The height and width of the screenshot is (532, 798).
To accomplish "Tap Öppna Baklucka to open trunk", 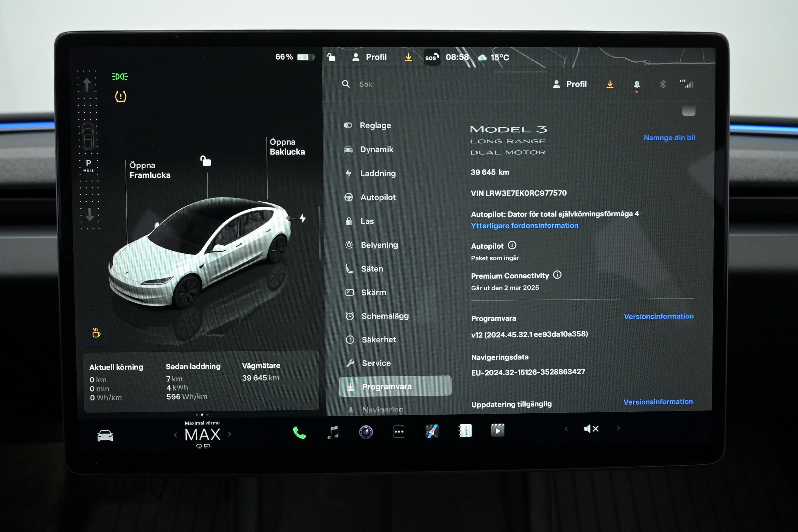I will [x=287, y=147].
